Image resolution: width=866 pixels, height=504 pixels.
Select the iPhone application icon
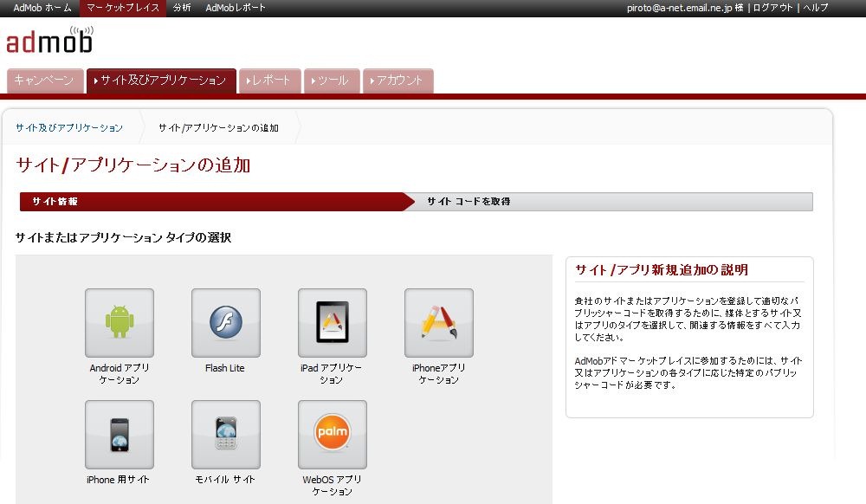click(x=439, y=322)
